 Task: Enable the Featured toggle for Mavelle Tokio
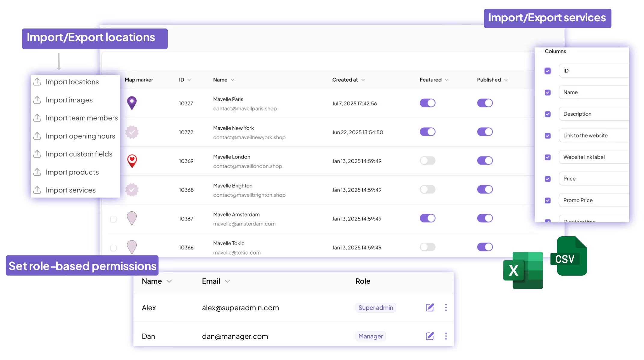tap(427, 247)
